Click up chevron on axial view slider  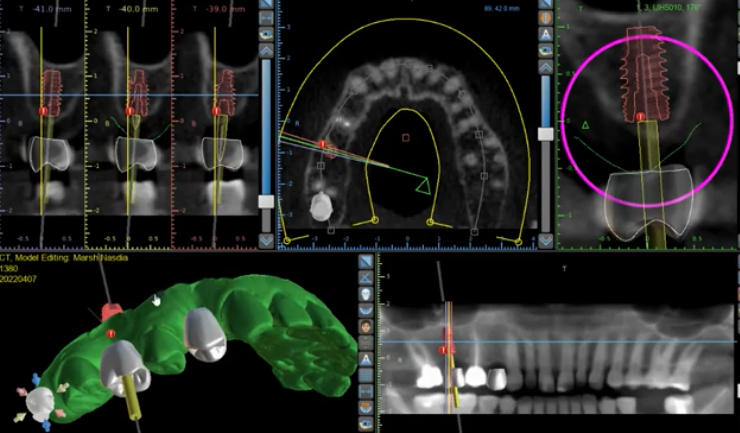545,67
